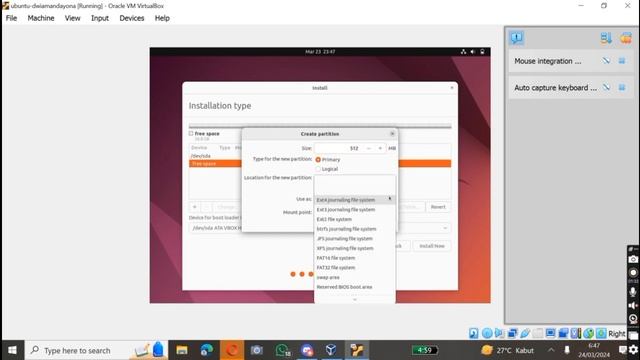Select the Logical partition type radio
Screen dimensions: 640x360
coord(318,169)
